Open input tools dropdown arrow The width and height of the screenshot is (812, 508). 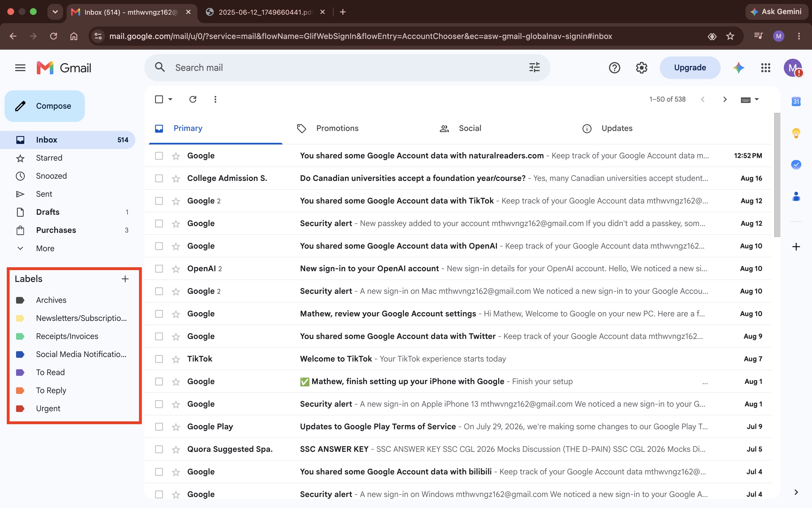click(x=757, y=99)
